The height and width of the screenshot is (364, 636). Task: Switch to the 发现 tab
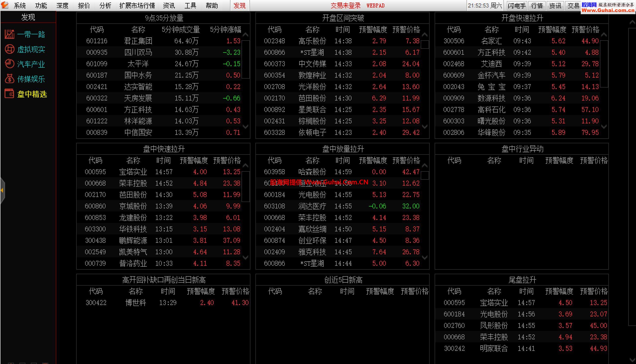coord(240,5)
